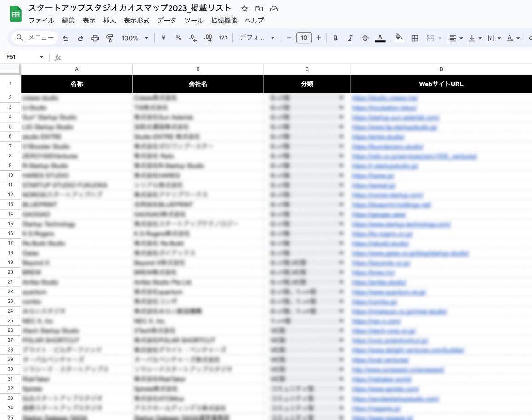Open the 挿入 menu
This screenshot has height=420, width=532.
(x=110, y=20)
